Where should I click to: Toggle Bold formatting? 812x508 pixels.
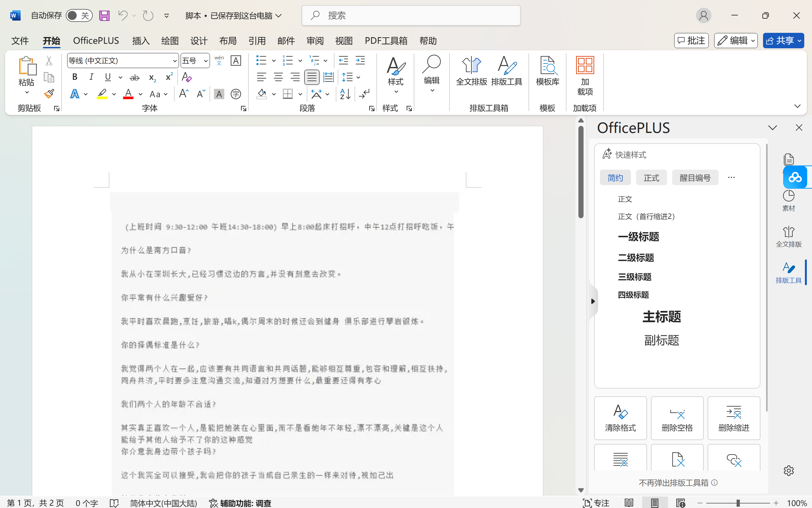click(75, 77)
